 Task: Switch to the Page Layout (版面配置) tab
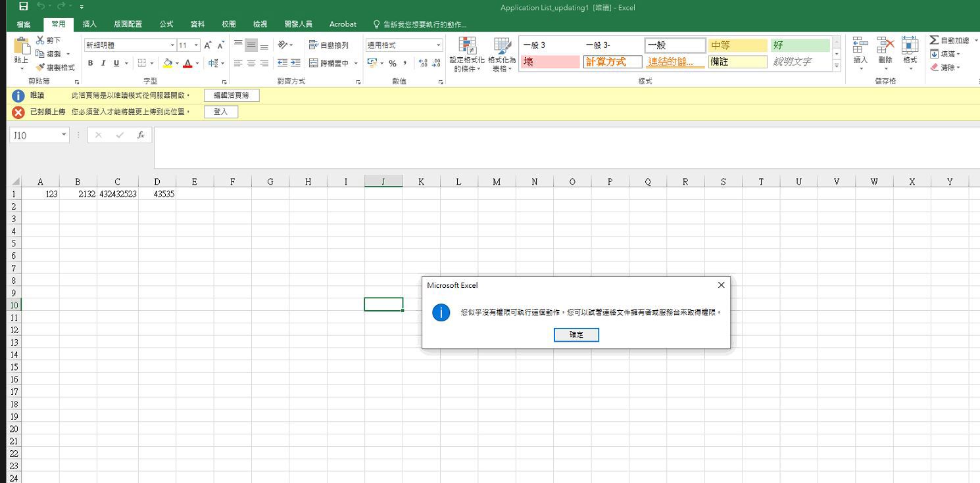pos(128,24)
